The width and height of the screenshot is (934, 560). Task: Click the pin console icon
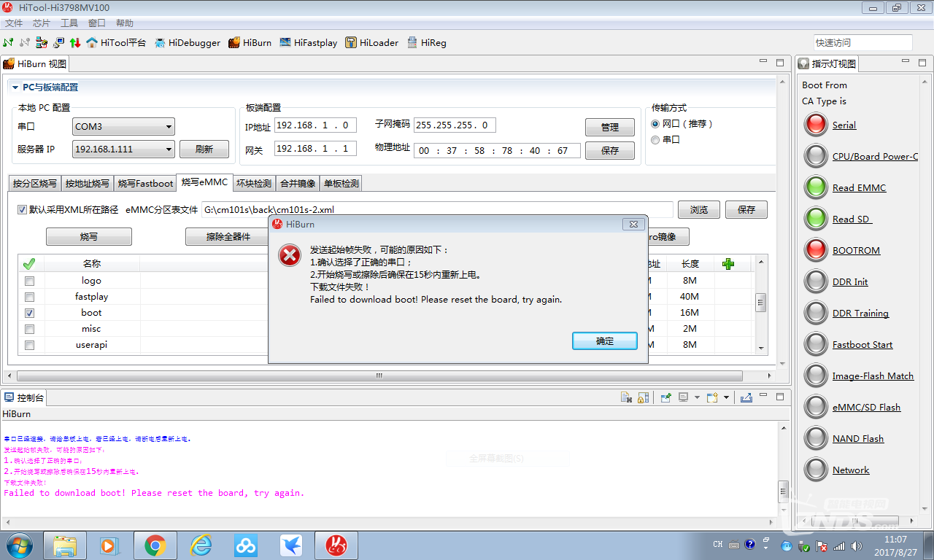tap(665, 397)
